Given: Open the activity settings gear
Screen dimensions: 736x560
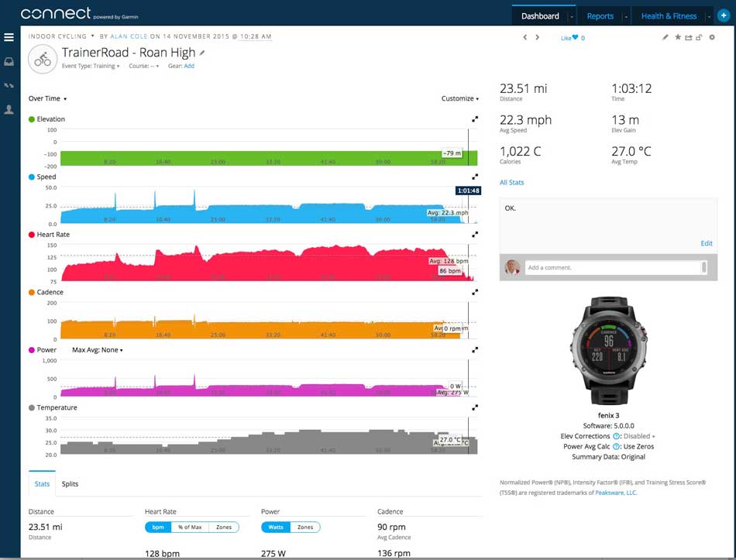Looking at the screenshot, I should coord(712,37).
